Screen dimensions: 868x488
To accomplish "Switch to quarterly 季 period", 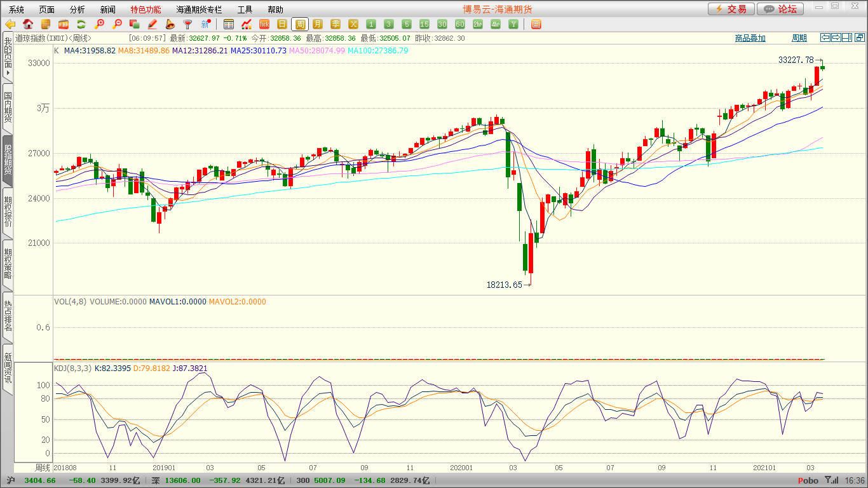I will (x=336, y=24).
